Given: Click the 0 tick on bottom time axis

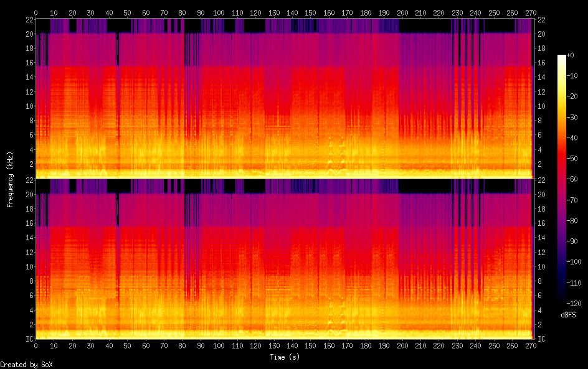Looking at the screenshot, I should click(36, 345).
